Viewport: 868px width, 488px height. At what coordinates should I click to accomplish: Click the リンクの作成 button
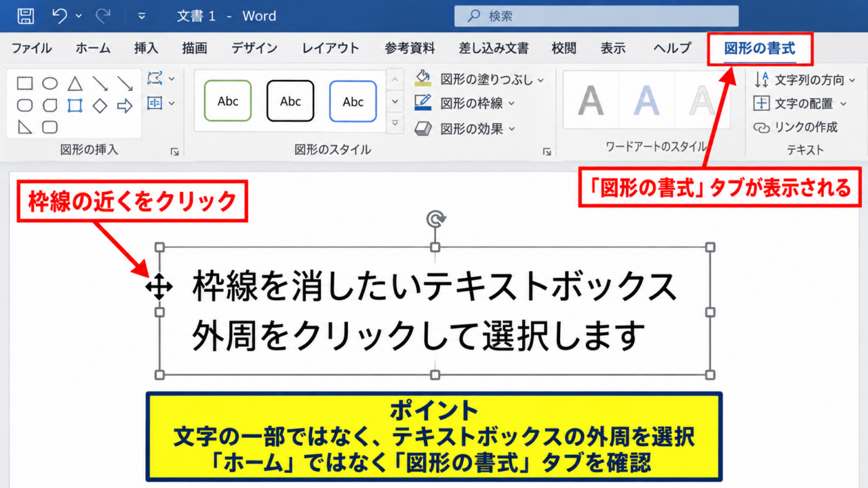click(x=796, y=127)
